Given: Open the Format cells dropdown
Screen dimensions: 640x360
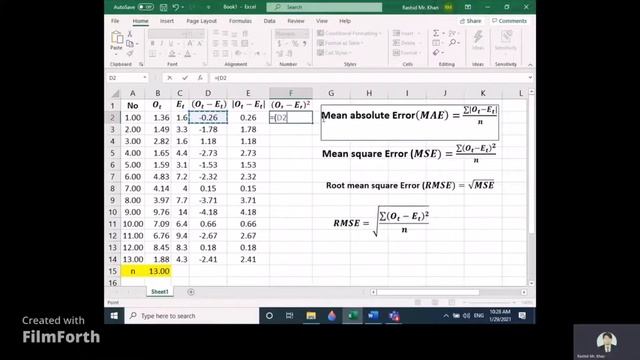Looking at the screenshot, I should (407, 53).
